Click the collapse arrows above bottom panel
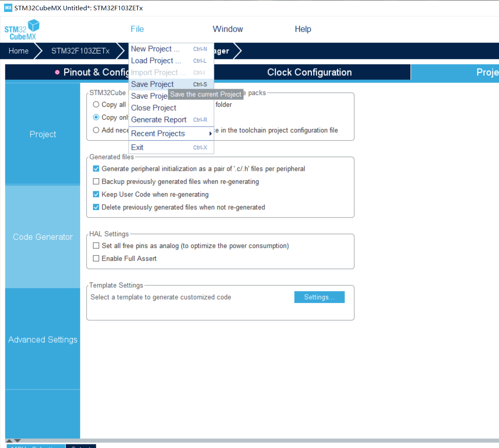This screenshot has height=448, width=499. pyautogui.click(x=13, y=441)
